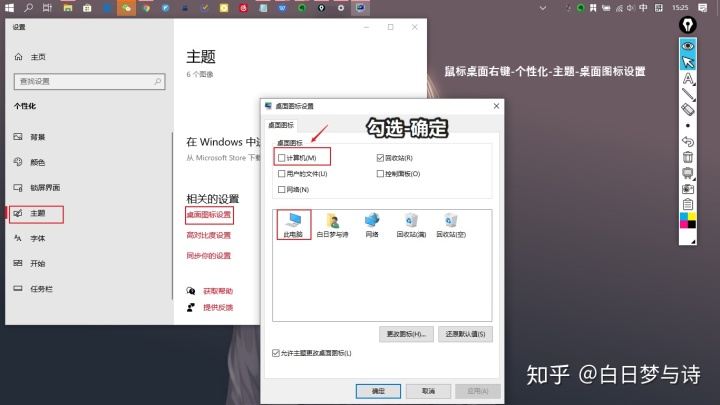Expand the system tray hidden icons chevron

[543, 8]
